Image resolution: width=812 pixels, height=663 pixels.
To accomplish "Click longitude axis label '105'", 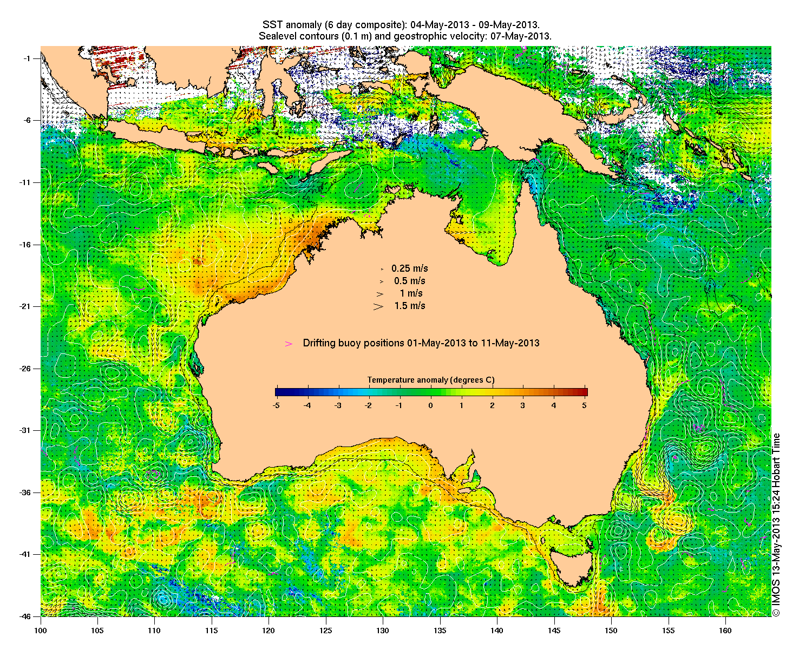I will tap(97, 630).
